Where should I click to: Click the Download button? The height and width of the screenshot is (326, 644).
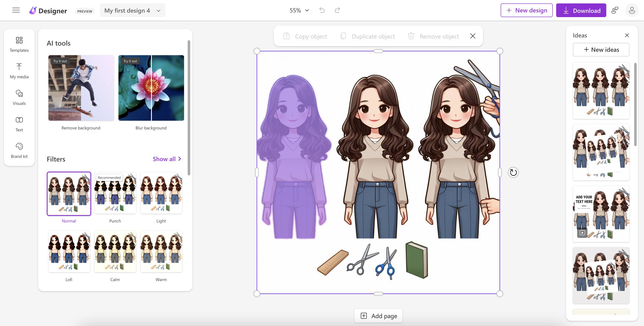point(581,10)
